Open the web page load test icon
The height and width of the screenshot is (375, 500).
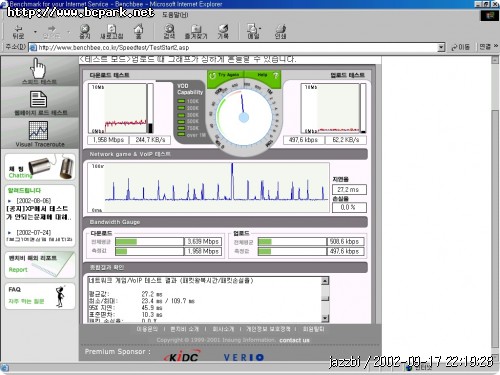pyautogui.click(x=40, y=103)
